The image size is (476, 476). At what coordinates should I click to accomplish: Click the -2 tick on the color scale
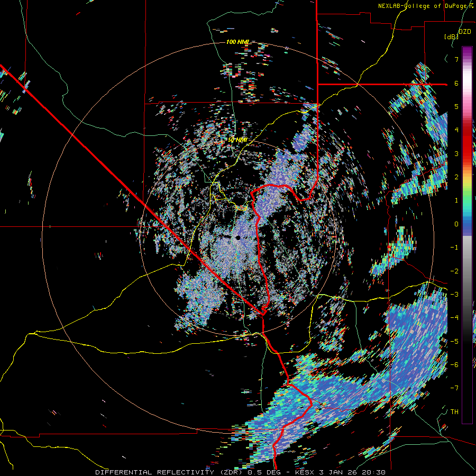click(x=454, y=271)
